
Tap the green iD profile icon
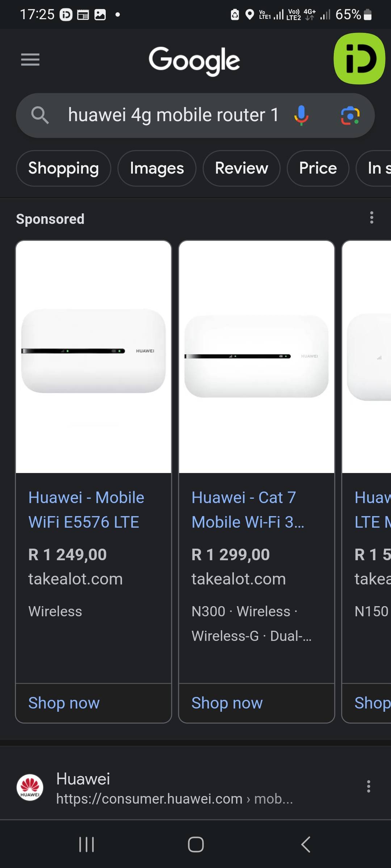click(359, 59)
